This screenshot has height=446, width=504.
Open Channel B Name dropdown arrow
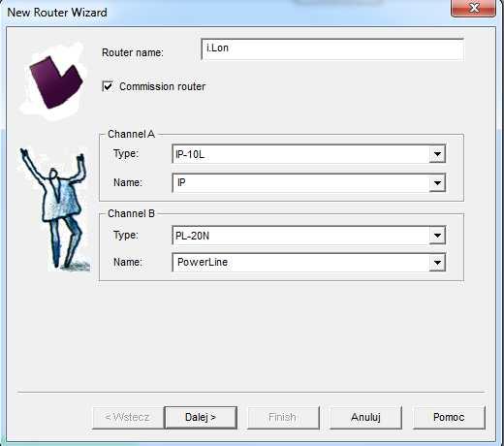tap(437, 262)
